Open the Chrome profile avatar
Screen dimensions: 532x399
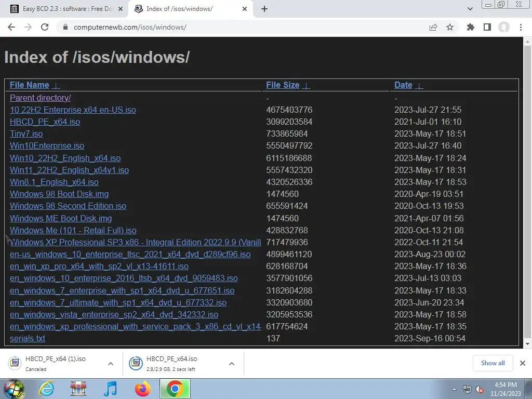tap(504, 27)
